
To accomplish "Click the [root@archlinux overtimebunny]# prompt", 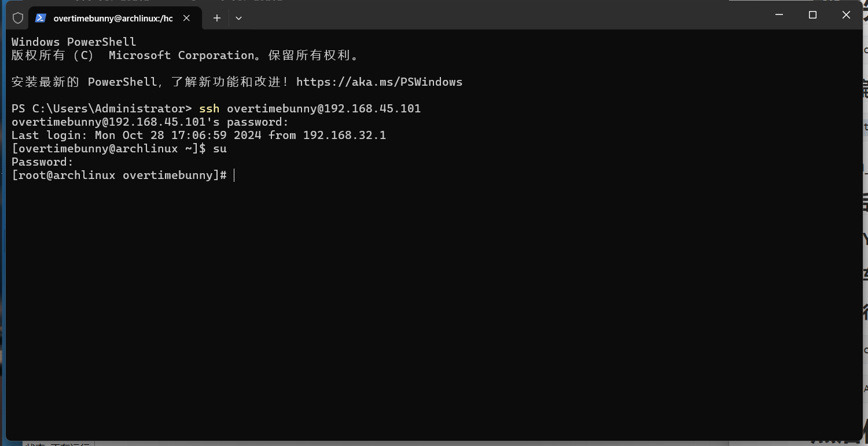I will [x=119, y=176].
